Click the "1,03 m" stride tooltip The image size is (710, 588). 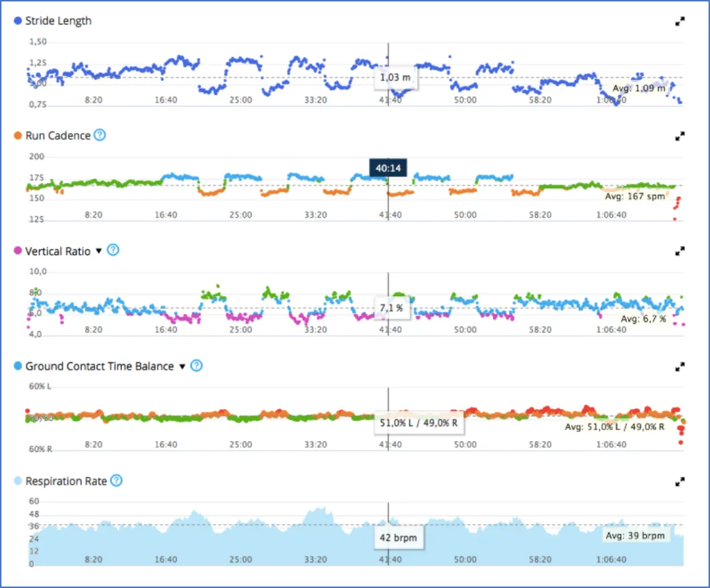[x=395, y=78]
